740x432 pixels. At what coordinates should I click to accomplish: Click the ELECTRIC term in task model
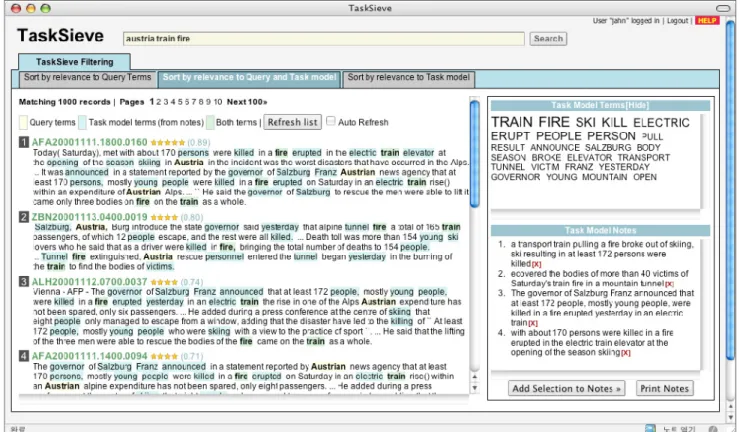[x=661, y=123]
